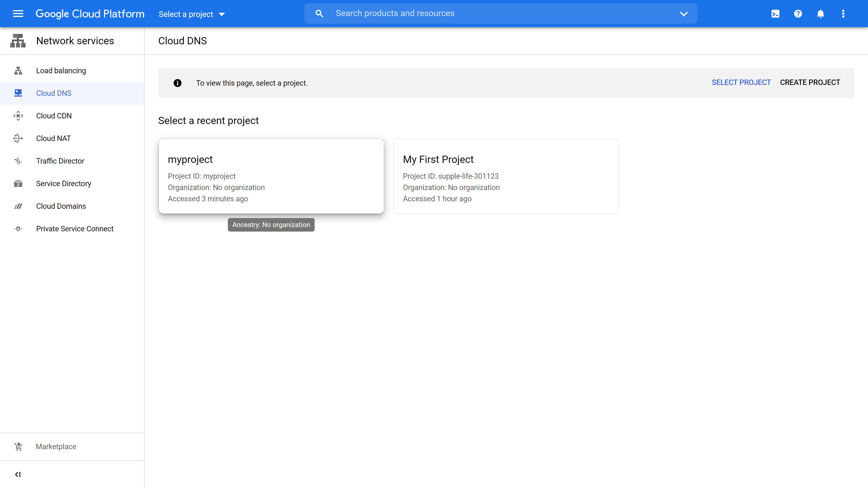Show notifications bell

pos(820,14)
